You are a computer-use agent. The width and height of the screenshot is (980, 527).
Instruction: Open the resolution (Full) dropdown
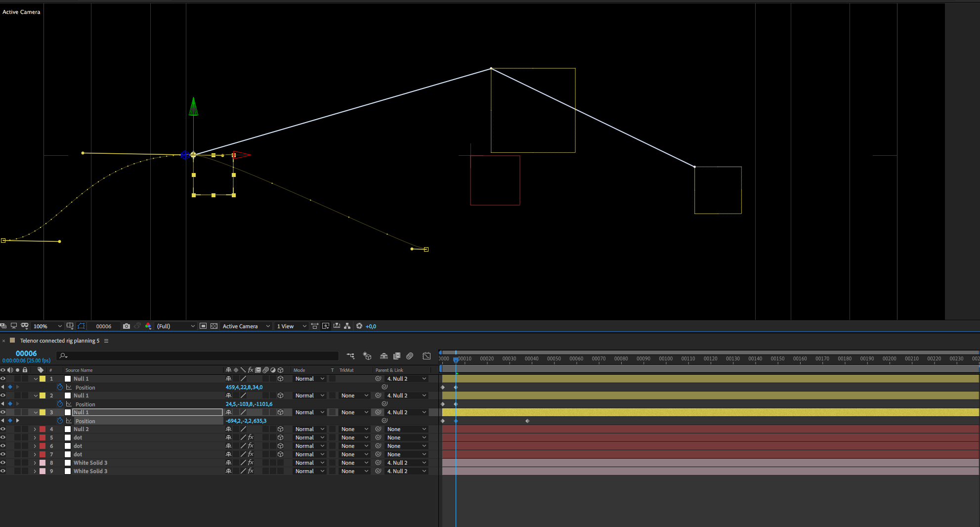pos(175,326)
